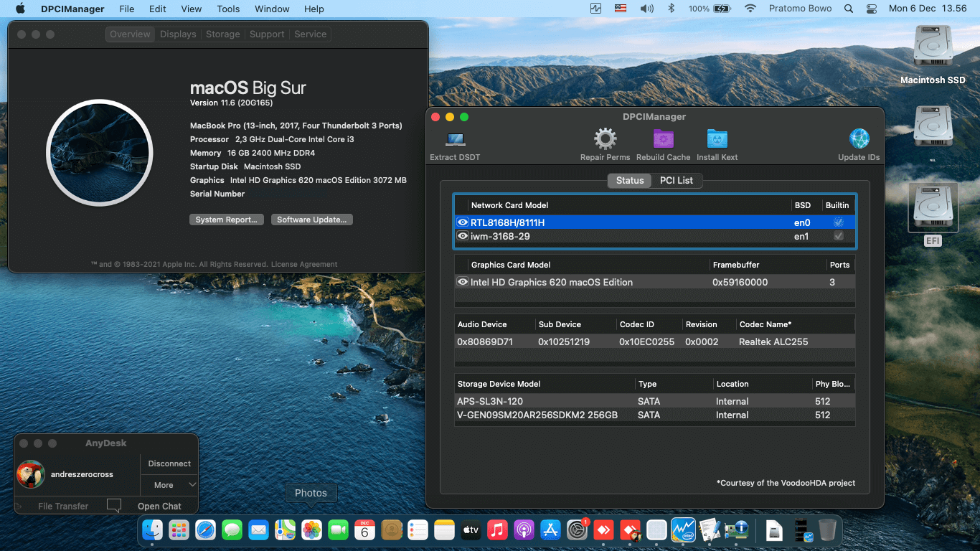Open the US flag input source menu
This screenshot has height=551, width=980.
(621, 9)
